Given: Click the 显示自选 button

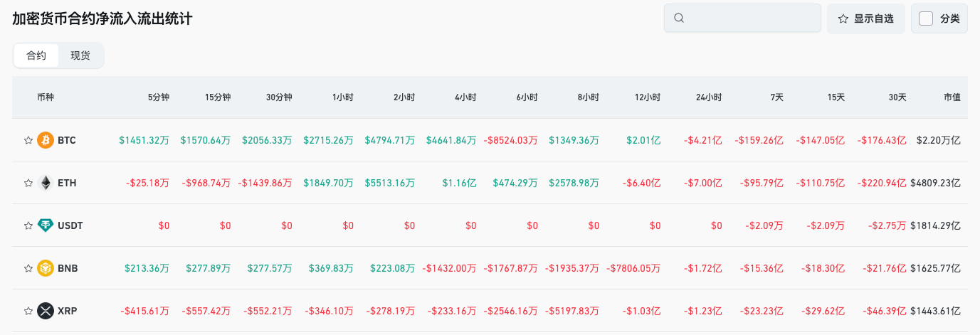Looking at the screenshot, I should 865,18.
